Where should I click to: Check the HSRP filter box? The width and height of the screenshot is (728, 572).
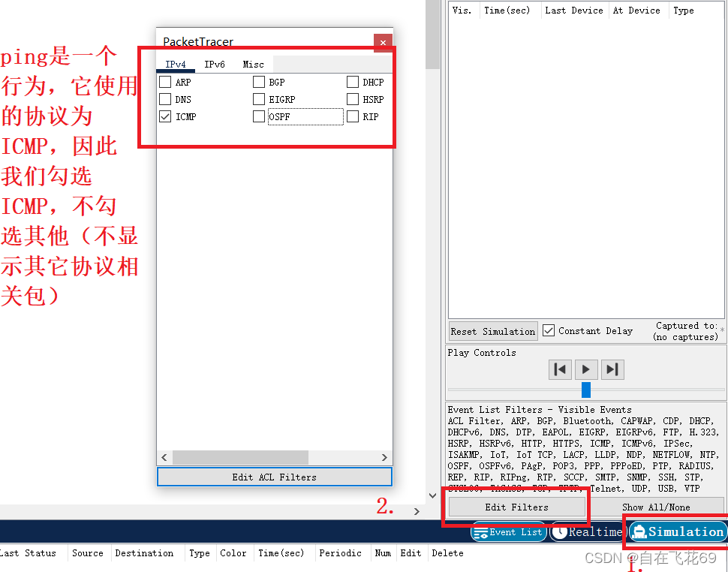353,99
